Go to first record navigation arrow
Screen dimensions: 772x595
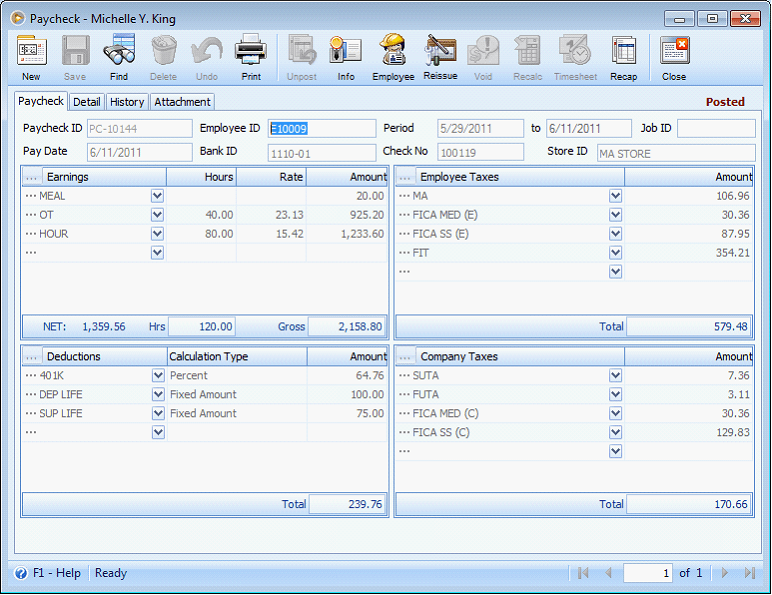coord(583,573)
